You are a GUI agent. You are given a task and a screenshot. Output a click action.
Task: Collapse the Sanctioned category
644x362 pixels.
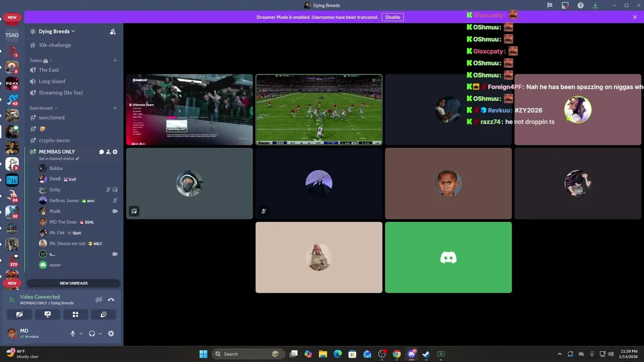point(43,108)
